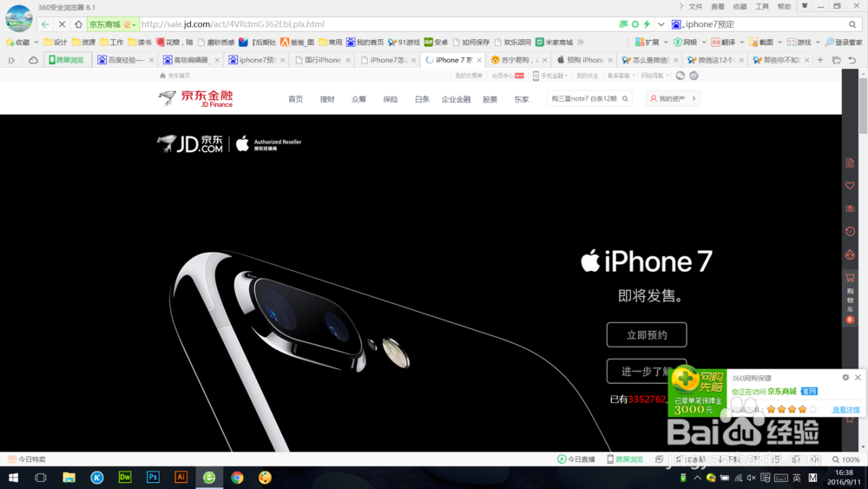Open 今日直播 in status bar
This screenshot has width=868, height=489.
point(575,459)
